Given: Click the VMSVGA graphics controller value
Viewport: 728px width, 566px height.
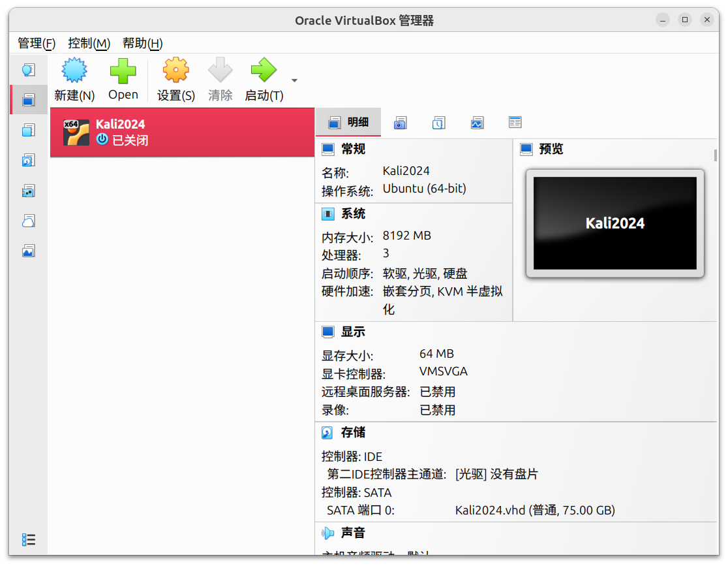Looking at the screenshot, I should pyautogui.click(x=444, y=371).
